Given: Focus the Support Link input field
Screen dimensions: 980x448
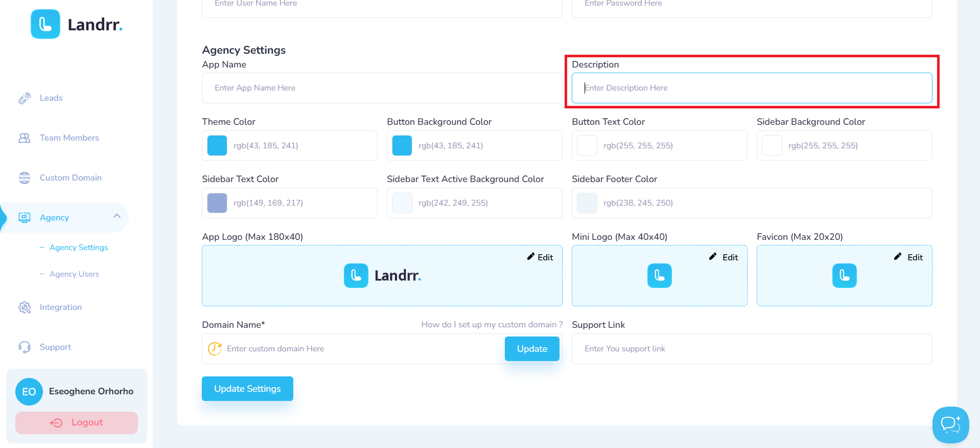Looking at the screenshot, I should point(752,349).
